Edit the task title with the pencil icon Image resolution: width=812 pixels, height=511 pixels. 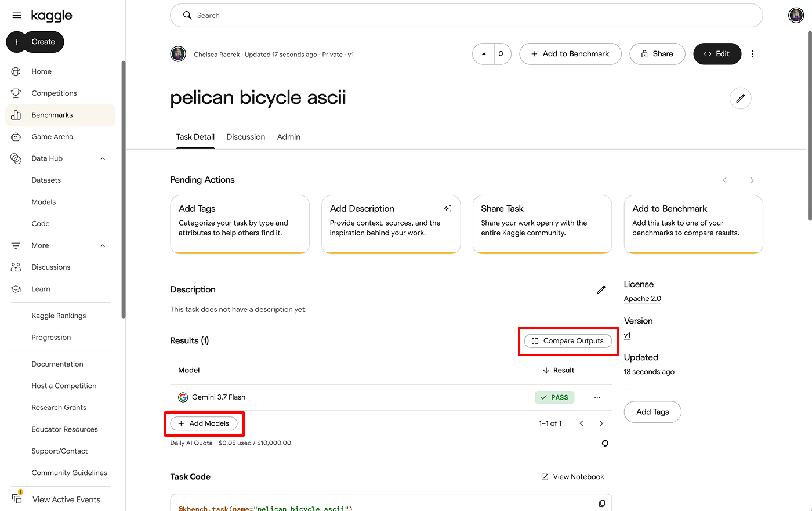740,99
